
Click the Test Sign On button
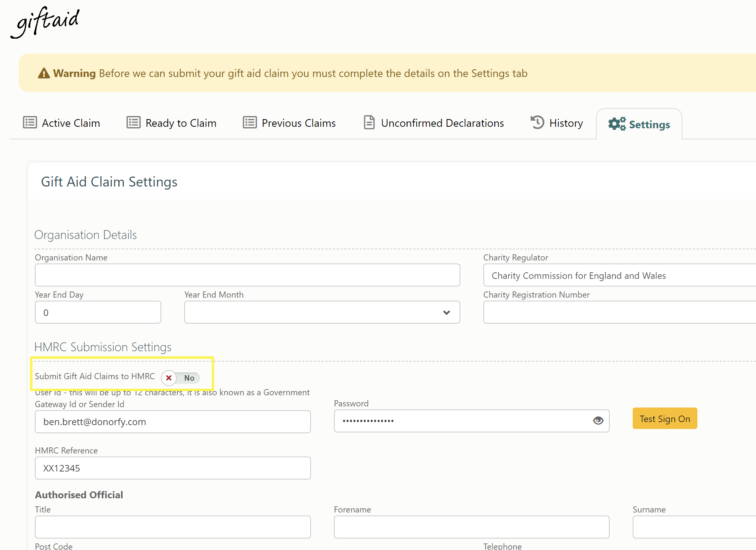click(665, 418)
